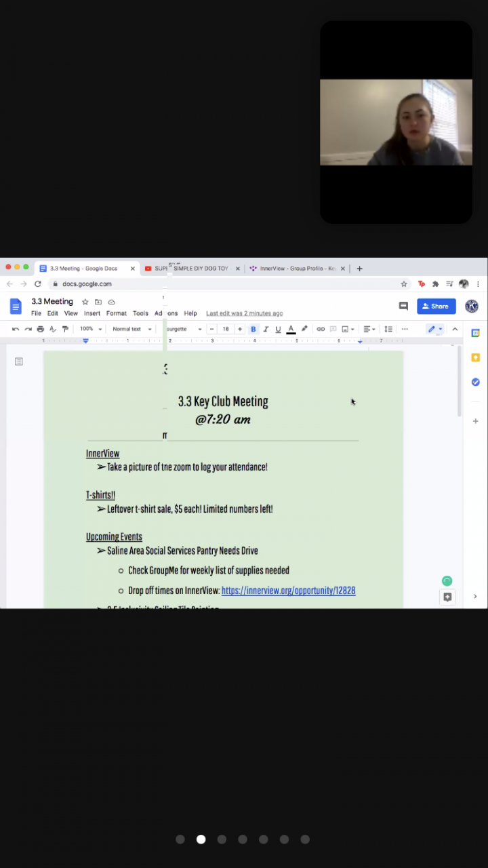488x868 pixels.
Task: Switch to the 3.3 Meeting tab
Action: [x=87, y=269]
